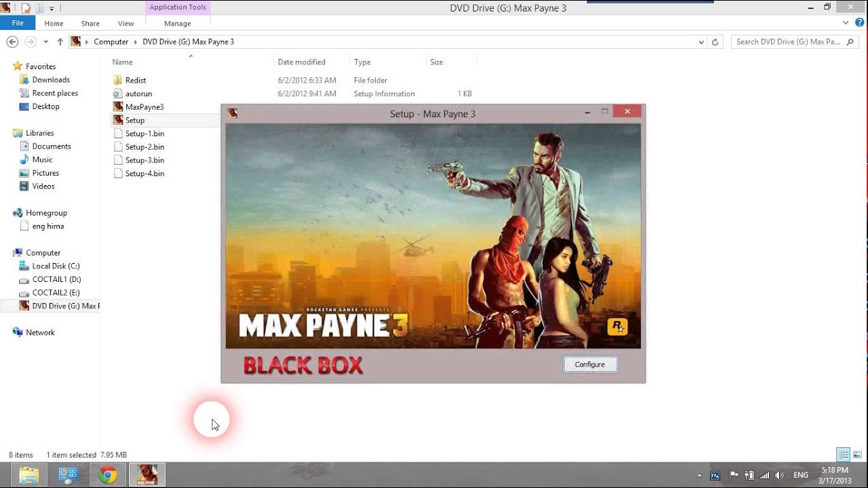The width and height of the screenshot is (868, 488).
Task: Select Setup-1.bin file
Action: [x=144, y=134]
